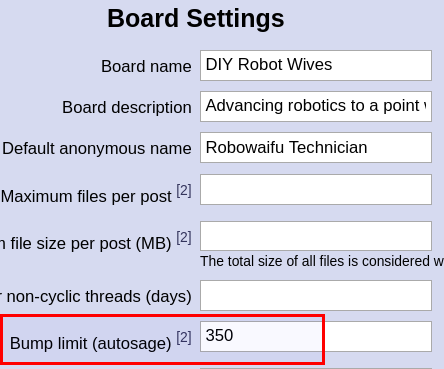
Task: Click the 'non-cyclic threads (days)' label
Action: [96, 297]
